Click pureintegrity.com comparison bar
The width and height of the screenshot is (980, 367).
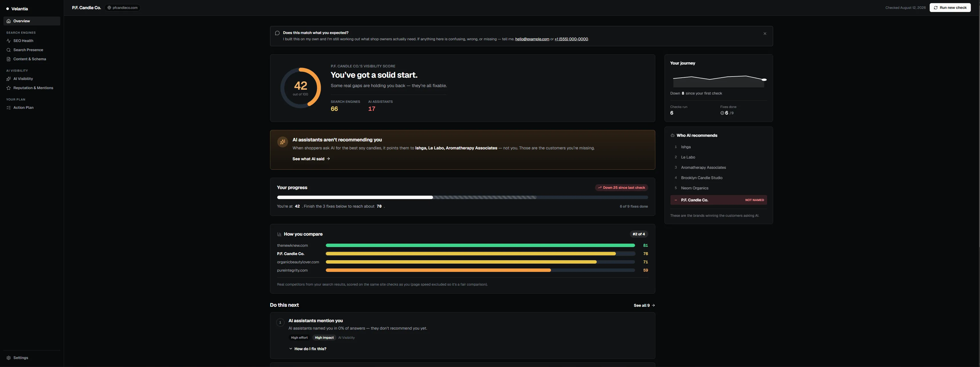480,270
